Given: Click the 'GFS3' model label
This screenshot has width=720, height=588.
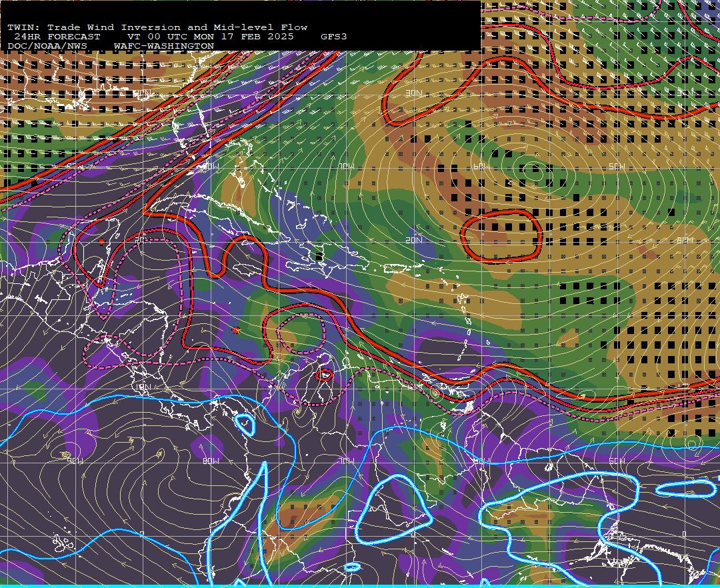Looking at the screenshot, I should coord(334,37).
